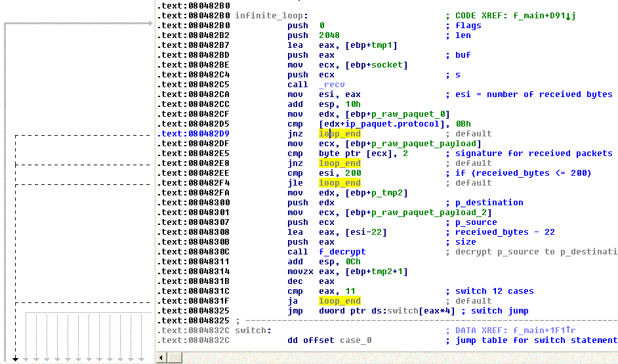Click the [ebp+tmp2+1] operand
The width and height of the screenshot is (618, 364).
pos(377,272)
